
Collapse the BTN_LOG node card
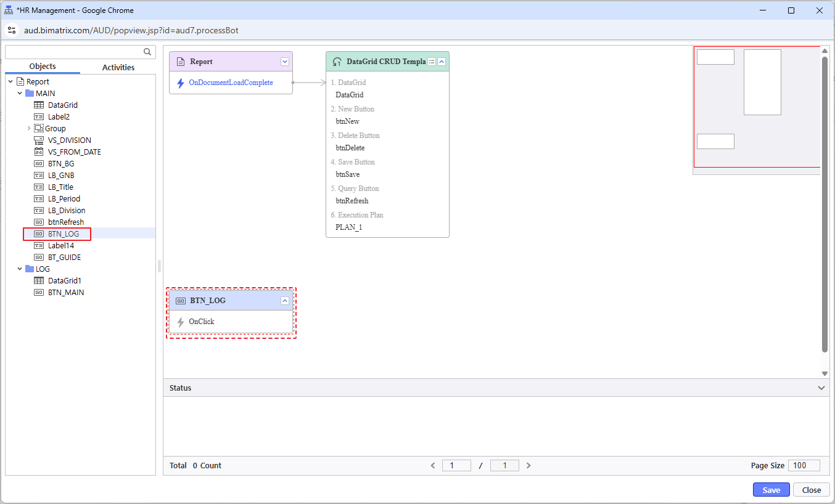click(285, 301)
